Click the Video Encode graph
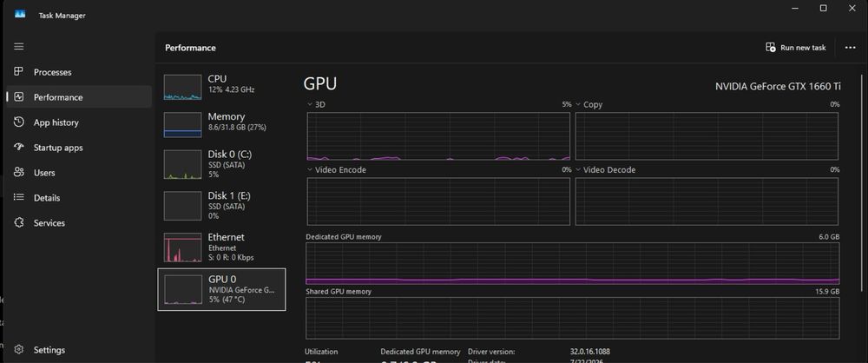868x363 pixels. 438,201
